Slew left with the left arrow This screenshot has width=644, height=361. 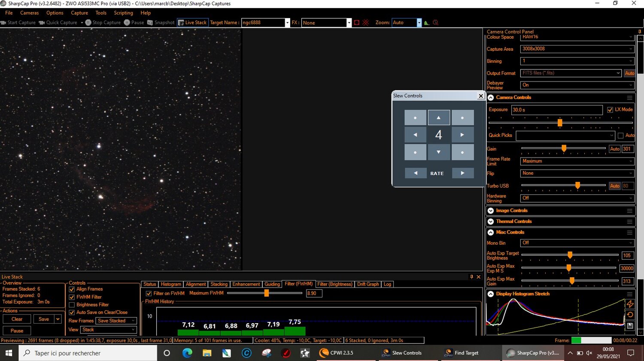[415, 135]
